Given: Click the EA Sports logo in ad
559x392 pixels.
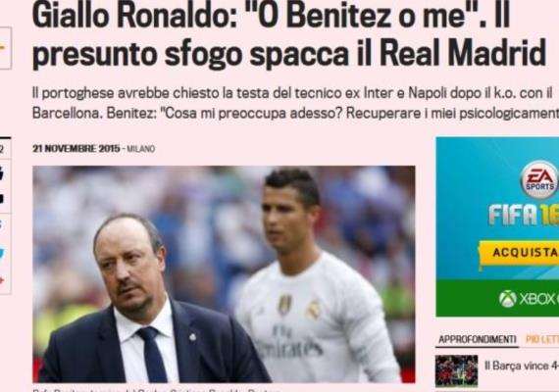Looking at the screenshot, I should (539, 180).
